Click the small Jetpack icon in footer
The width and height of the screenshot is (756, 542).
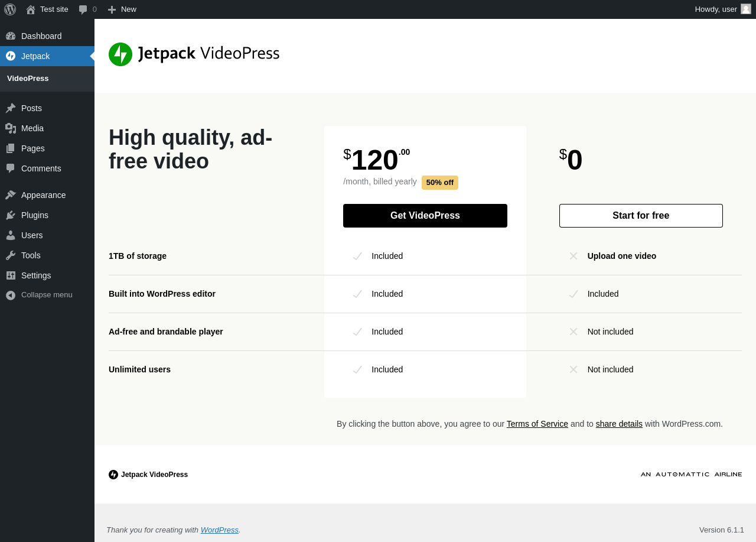pyautogui.click(x=113, y=475)
